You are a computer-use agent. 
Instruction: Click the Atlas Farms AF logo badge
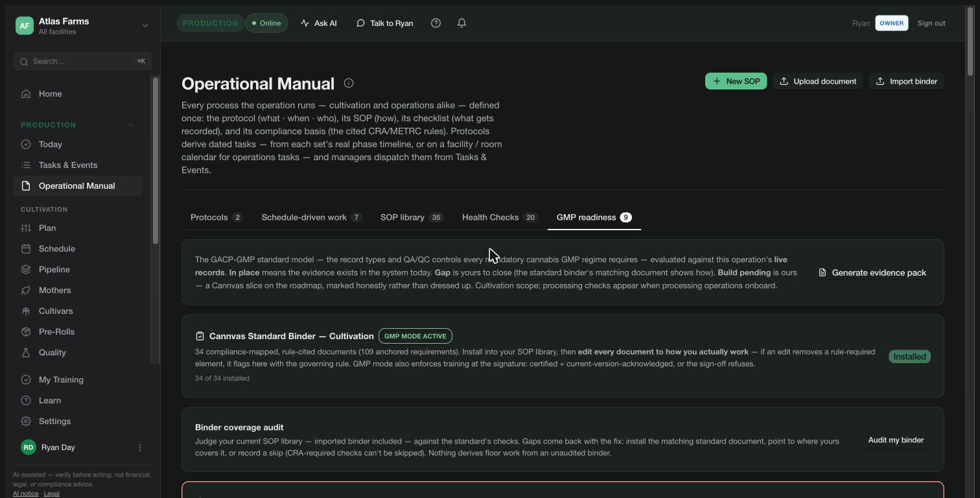[25, 26]
